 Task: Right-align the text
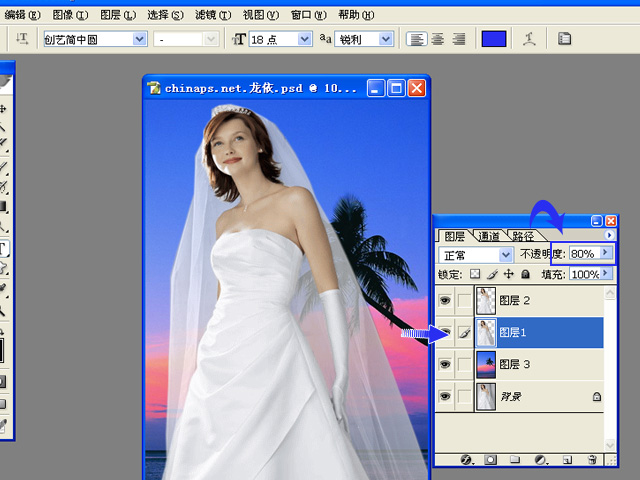tap(459, 39)
